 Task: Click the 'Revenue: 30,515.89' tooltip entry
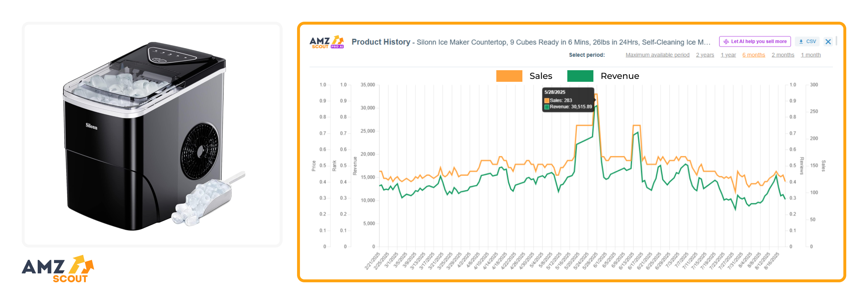click(x=568, y=107)
